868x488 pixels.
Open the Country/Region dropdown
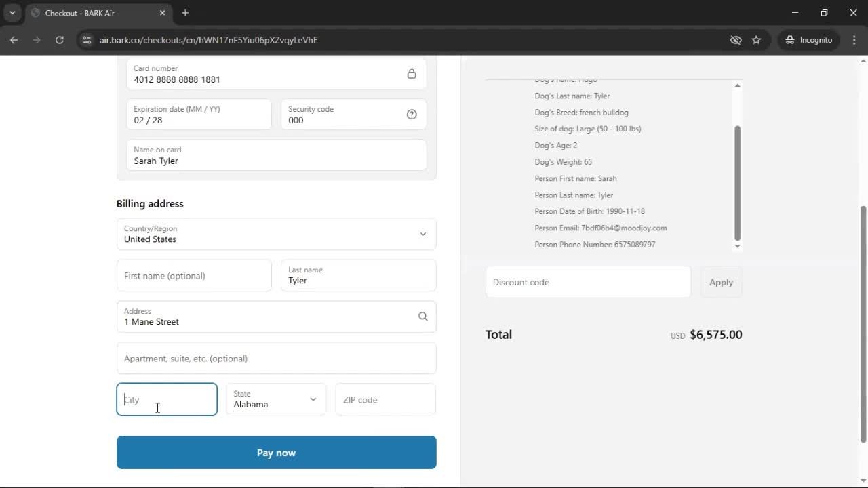point(277,234)
